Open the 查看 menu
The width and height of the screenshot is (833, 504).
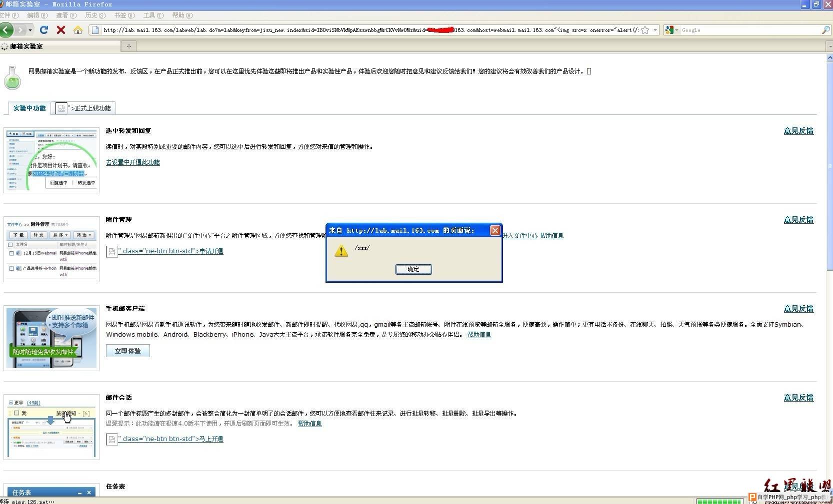[x=66, y=15]
